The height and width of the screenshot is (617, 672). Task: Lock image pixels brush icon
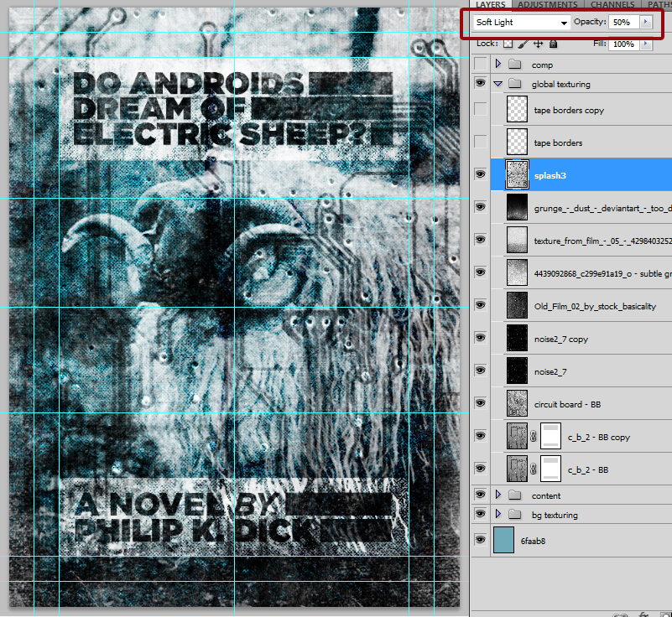point(524,44)
